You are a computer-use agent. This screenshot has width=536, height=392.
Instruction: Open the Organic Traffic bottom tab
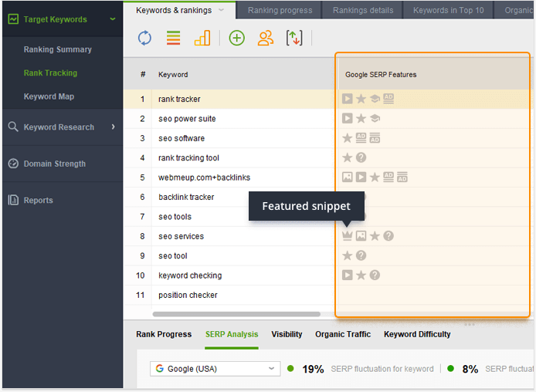point(343,334)
